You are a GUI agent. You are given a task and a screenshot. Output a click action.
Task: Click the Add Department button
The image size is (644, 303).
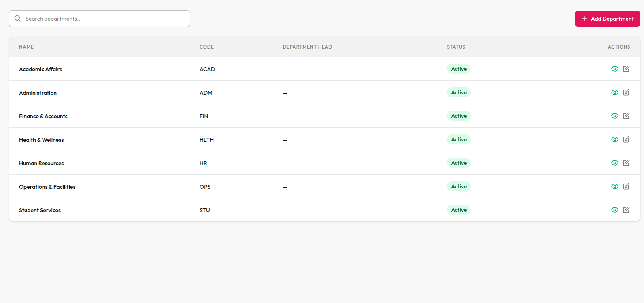click(607, 19)
